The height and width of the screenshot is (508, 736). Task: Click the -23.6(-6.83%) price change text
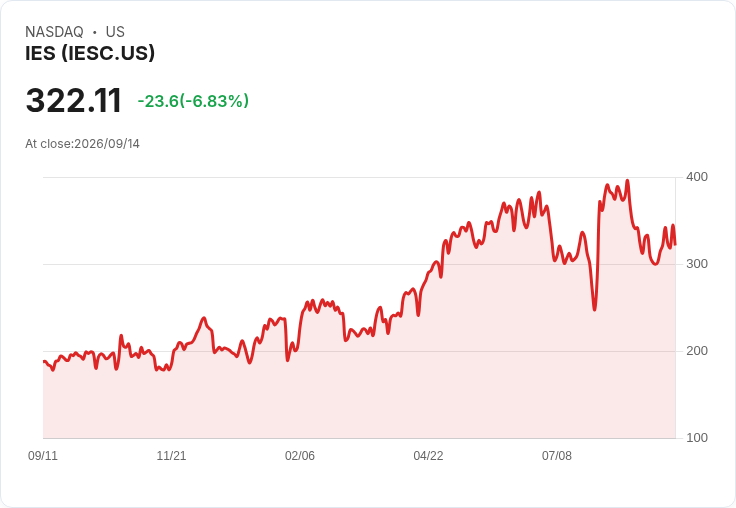coord(193,101)
